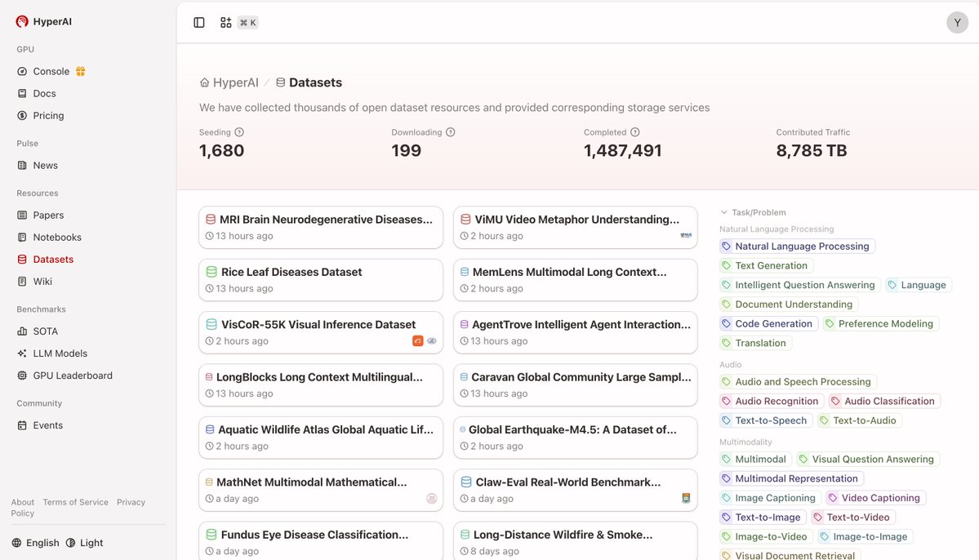
Task: Open Docs in the sidebar
Action: [36, 93]
